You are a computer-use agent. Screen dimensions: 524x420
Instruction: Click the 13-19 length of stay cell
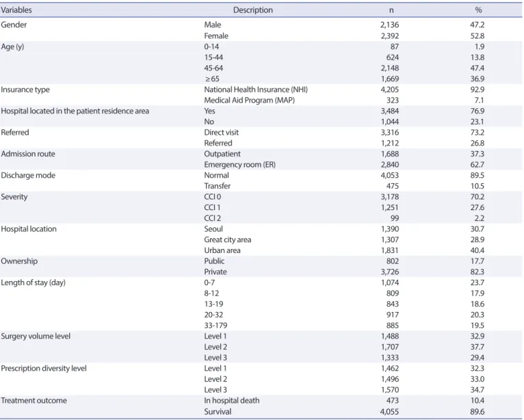point(213,304)
